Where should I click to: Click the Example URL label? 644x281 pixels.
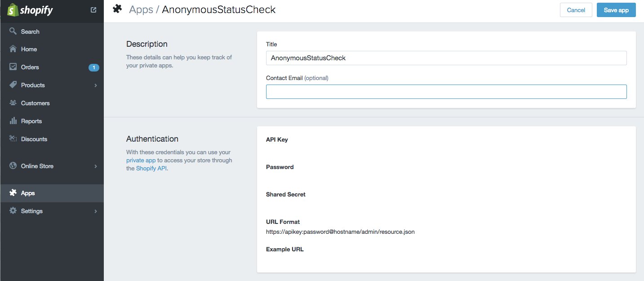[284, 249]
